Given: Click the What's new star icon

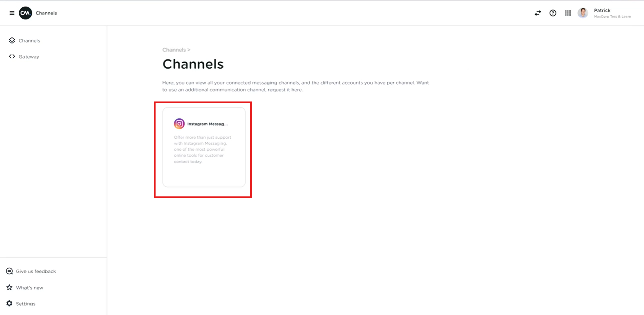Looking at the screenshot, I should point(9,288).
